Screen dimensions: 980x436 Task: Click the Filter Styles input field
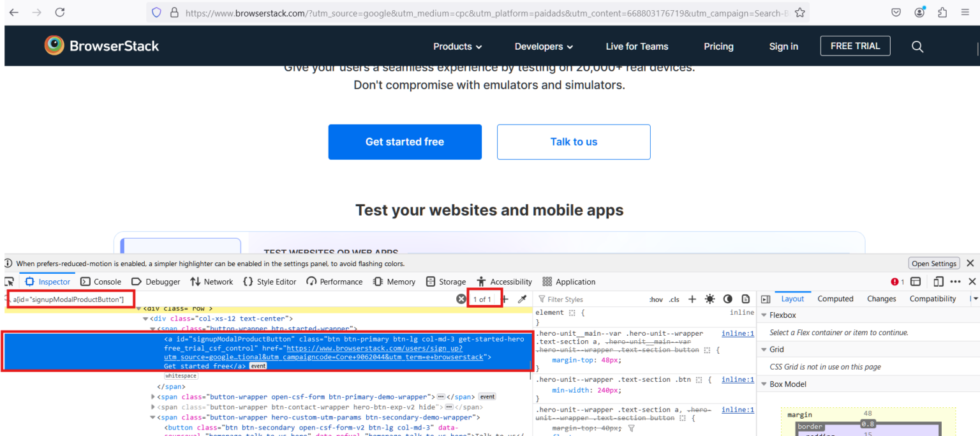pos(587,299)
